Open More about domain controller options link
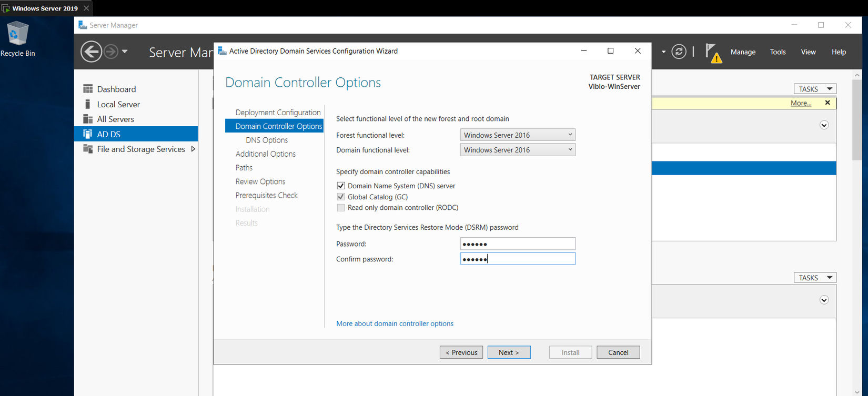The width and height of the screenshot is (868, 396). (x=395, y=323)
